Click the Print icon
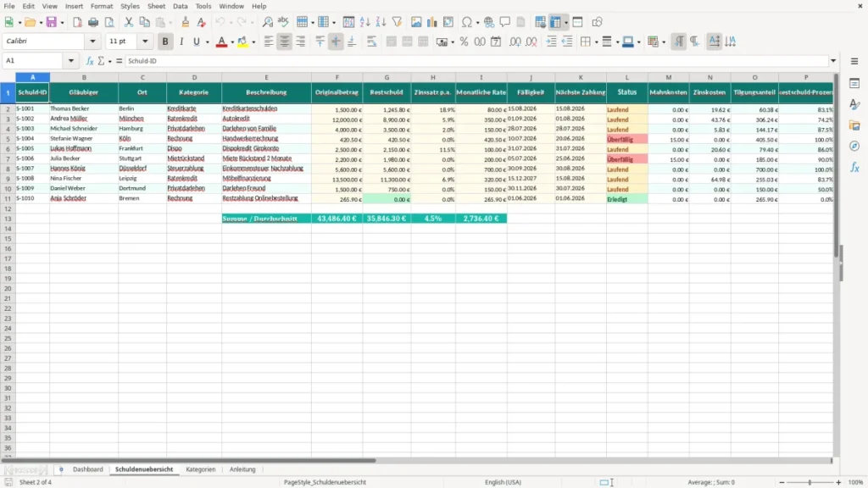Viewport: 868px width, 488px height. coord(93,22)
